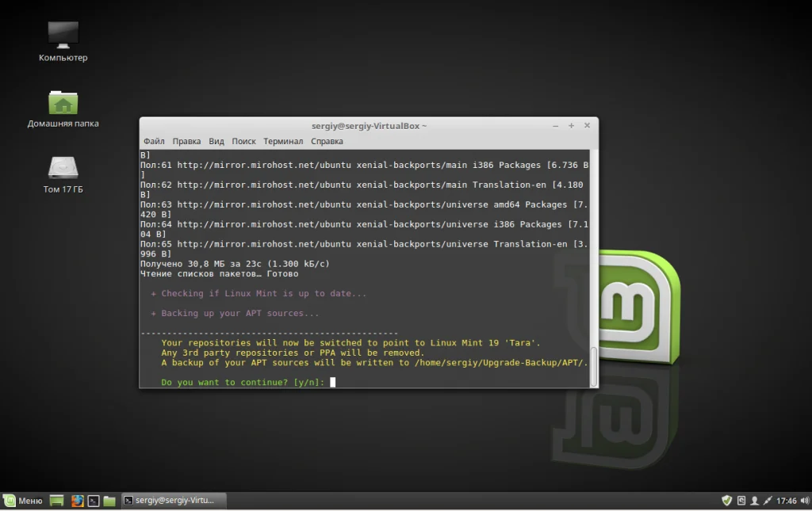This screenshot has width=812, height=511.
Task: Click the 'Получено 30,8 МБ за 23с' line
Action: point(235,264)
